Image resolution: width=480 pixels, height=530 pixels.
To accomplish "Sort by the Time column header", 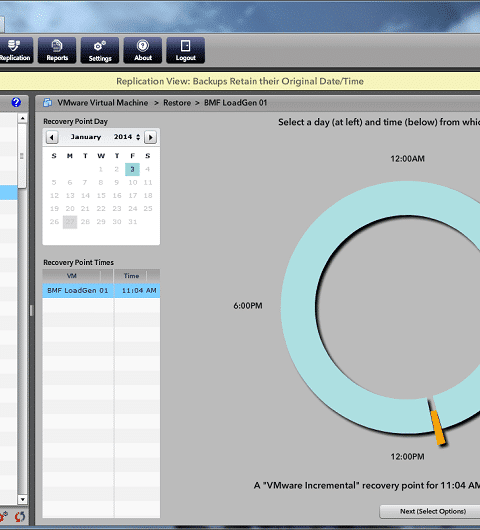I will click(x=131, y=276).
